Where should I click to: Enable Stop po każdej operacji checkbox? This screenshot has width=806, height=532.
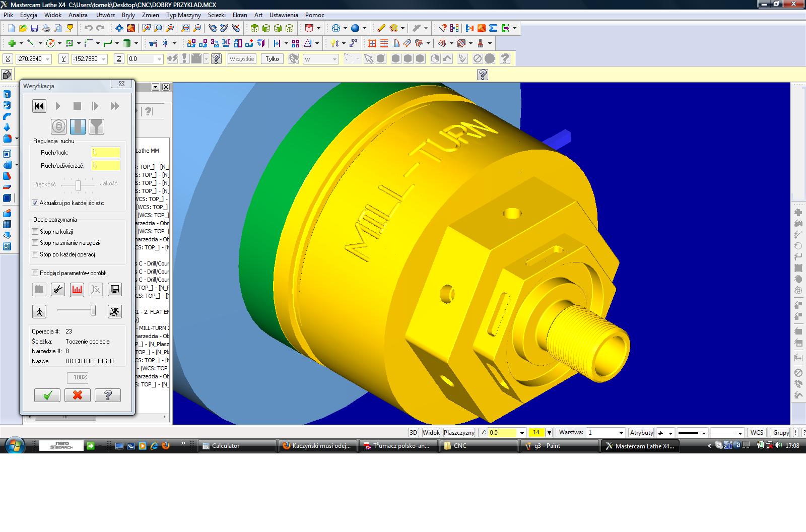click(x=35, y=254)
